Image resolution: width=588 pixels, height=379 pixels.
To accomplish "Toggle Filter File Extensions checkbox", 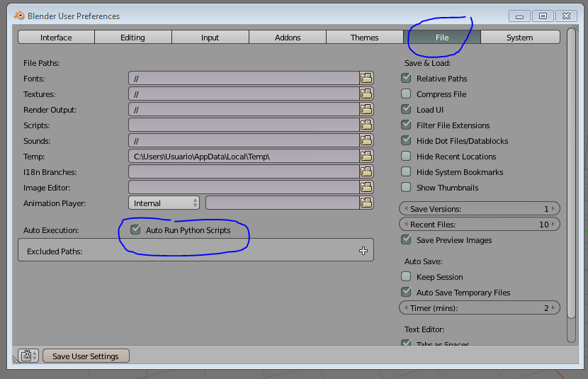I will (406, 125).
